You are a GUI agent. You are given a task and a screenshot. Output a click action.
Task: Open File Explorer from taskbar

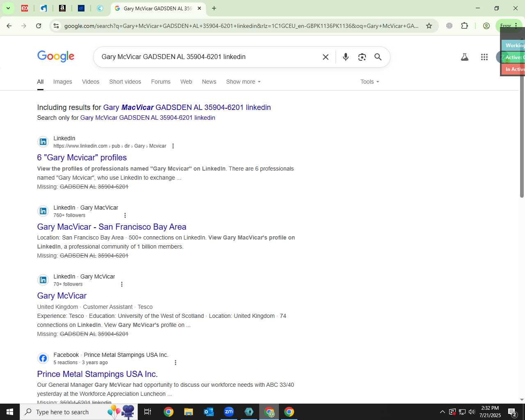pyautogui.click(x=188, y=412)
